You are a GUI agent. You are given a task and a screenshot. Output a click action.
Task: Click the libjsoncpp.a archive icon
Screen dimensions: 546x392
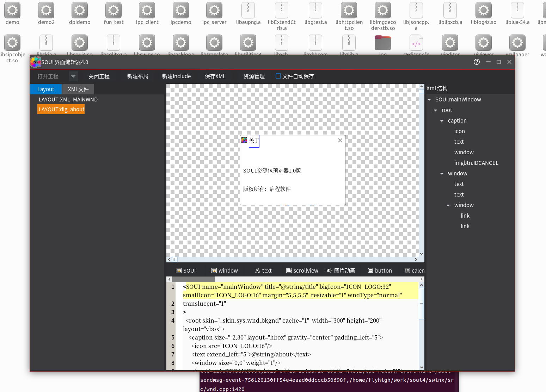tap(416, 10)
